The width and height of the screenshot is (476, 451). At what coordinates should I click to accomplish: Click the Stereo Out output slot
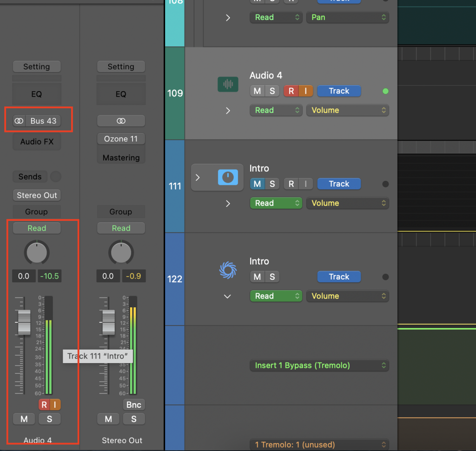click(37, 195)
